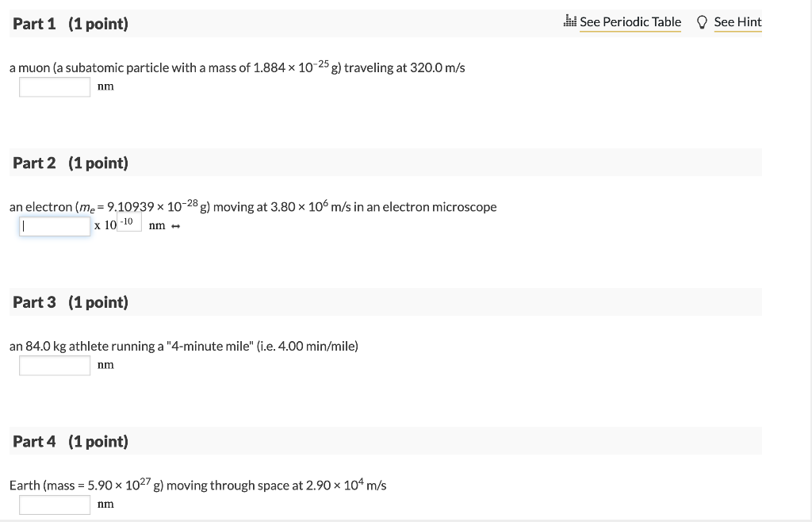Click the periodic table grid icon
The image size is (812, 522).
571,21
